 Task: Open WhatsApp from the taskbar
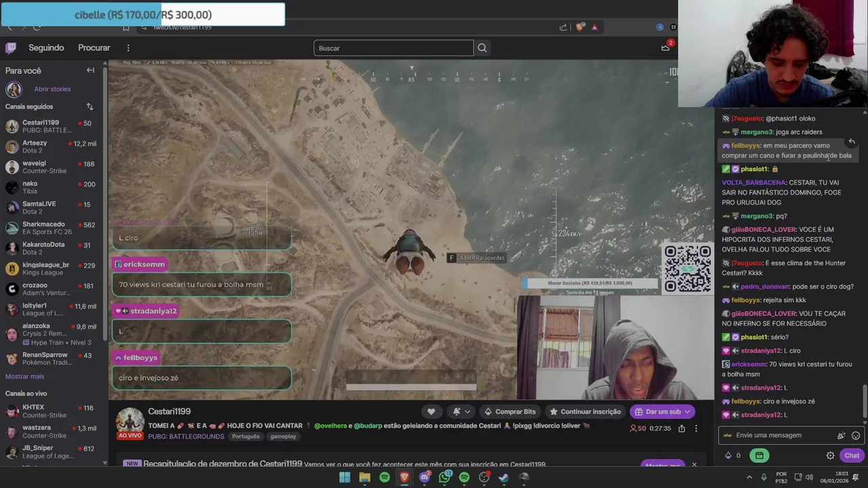pyautogui.click(x=444, y=477)
